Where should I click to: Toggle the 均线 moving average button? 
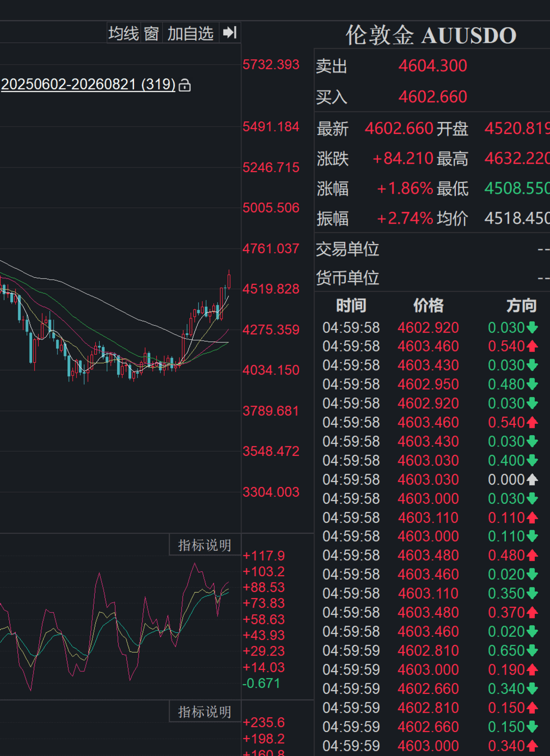124,34
